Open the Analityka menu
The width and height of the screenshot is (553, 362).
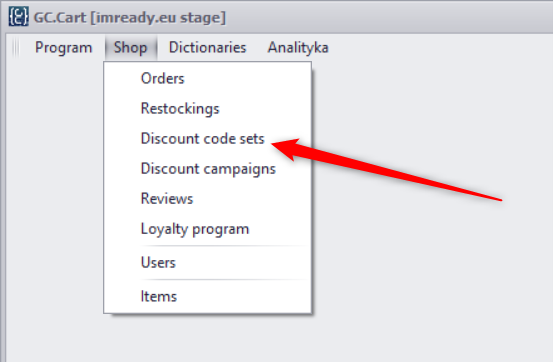298,48
